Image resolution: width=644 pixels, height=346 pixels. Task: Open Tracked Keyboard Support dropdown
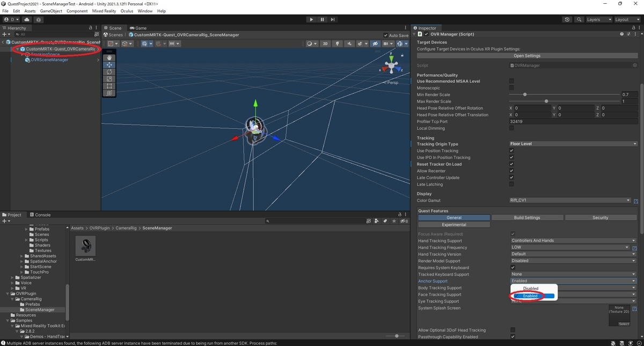coord(573,274)
